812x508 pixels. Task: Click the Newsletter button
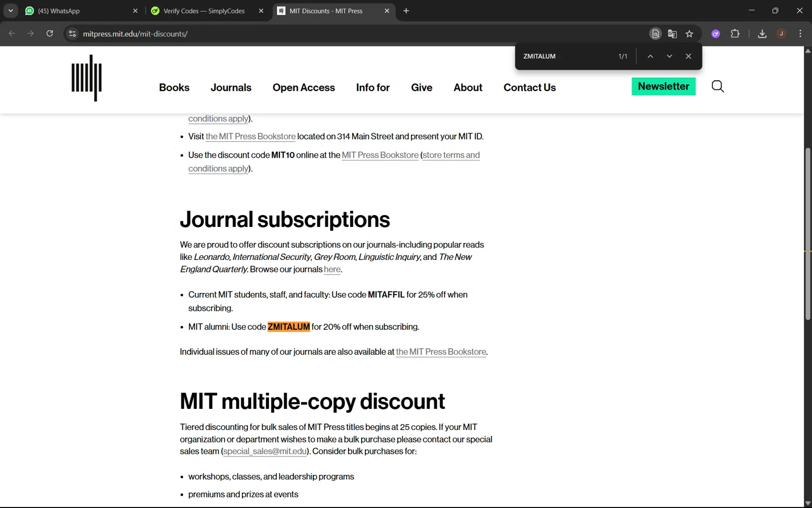[x=664, y=87]
